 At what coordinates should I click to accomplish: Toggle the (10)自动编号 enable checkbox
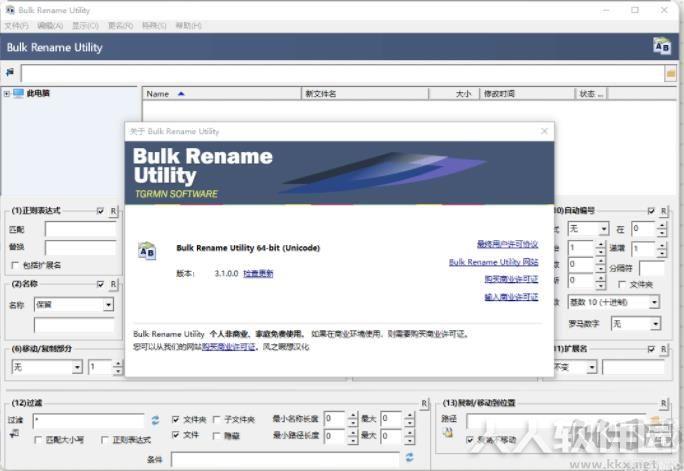(x=651, y=211)
